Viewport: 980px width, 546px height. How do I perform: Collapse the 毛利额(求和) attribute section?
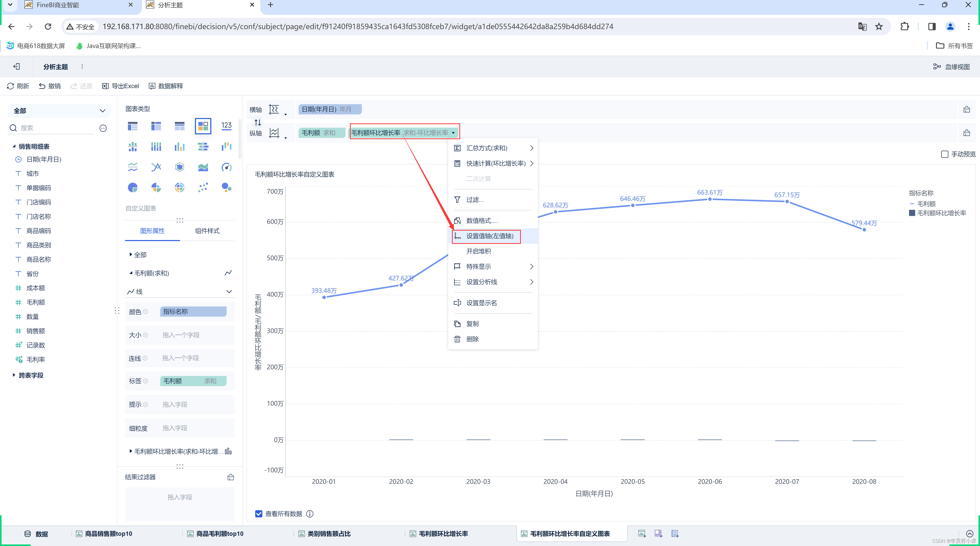tap(131, 273)
